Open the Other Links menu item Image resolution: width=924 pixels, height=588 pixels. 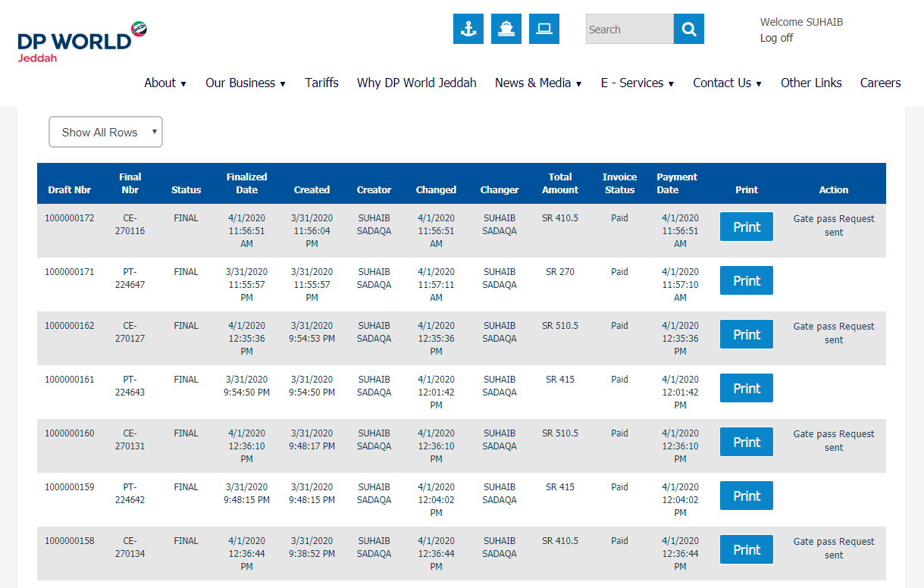pos(811,83)
